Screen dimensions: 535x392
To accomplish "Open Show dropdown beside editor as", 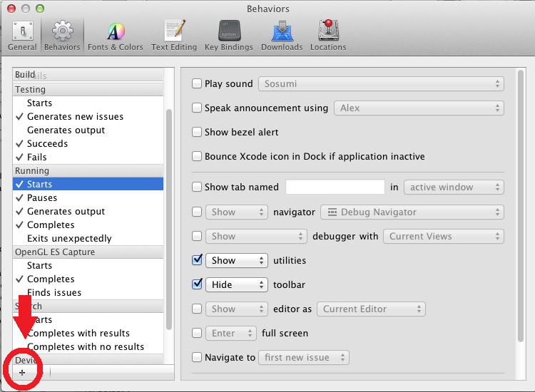I will [x=236, y=309].
